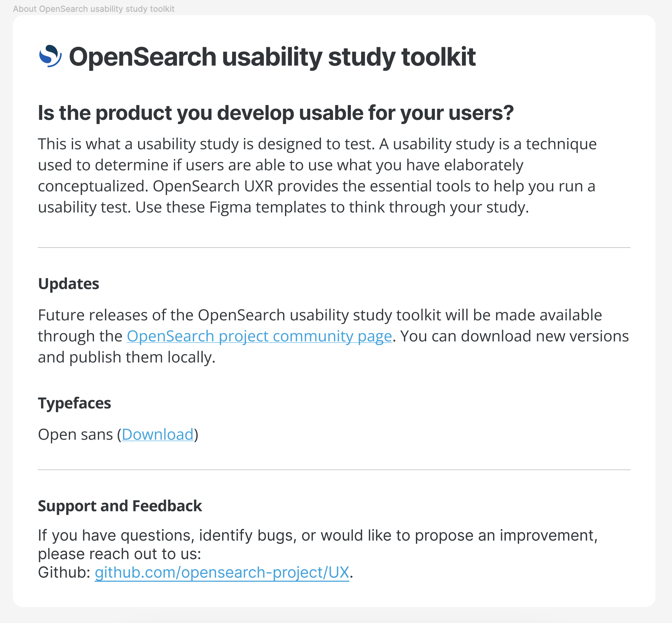The image size is (672, 623).
Task: Click the questions and bugs paragraph
Action: tap(318, 545)
